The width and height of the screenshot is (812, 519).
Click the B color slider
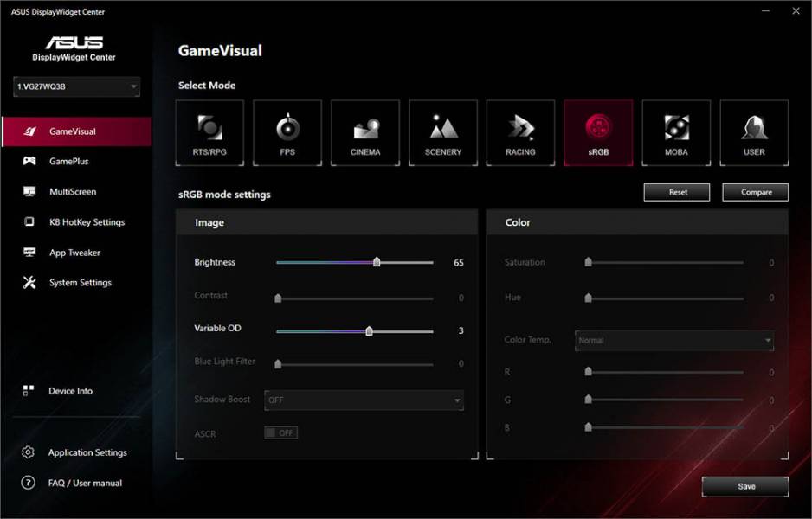pyautogui.click(x=665, y=427)
